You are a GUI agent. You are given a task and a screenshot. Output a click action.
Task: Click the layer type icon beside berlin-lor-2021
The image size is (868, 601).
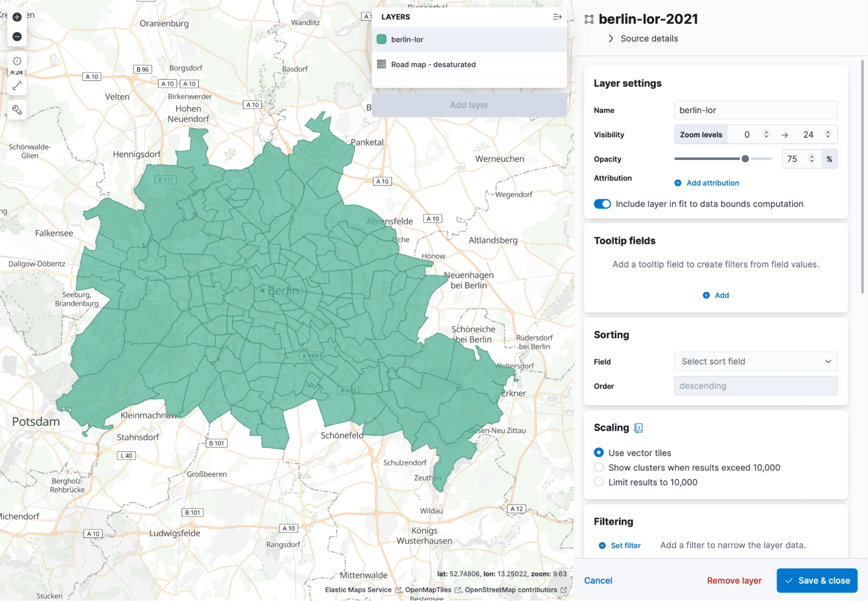tap(589, 19)
